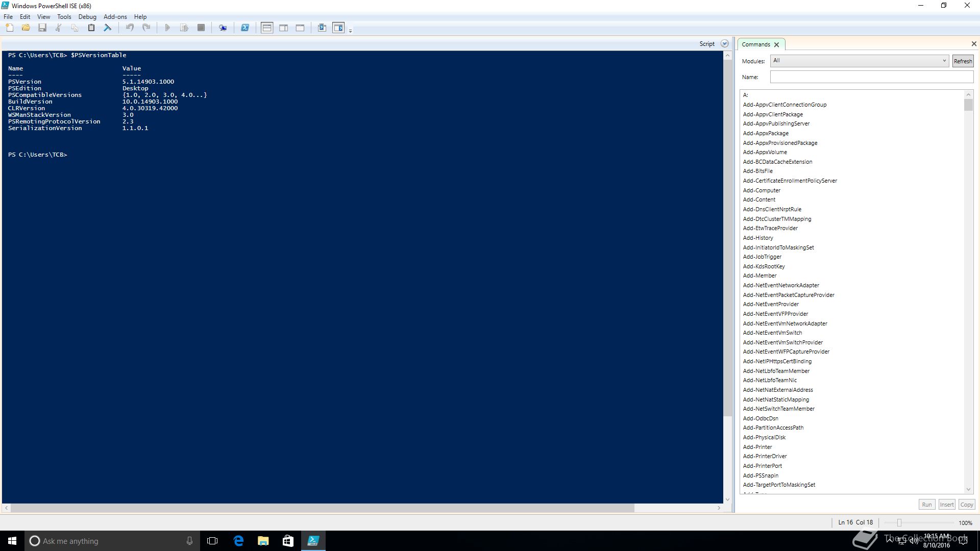
Task: Show script pane on right layout icon
Action: click(x=284, y=28)
